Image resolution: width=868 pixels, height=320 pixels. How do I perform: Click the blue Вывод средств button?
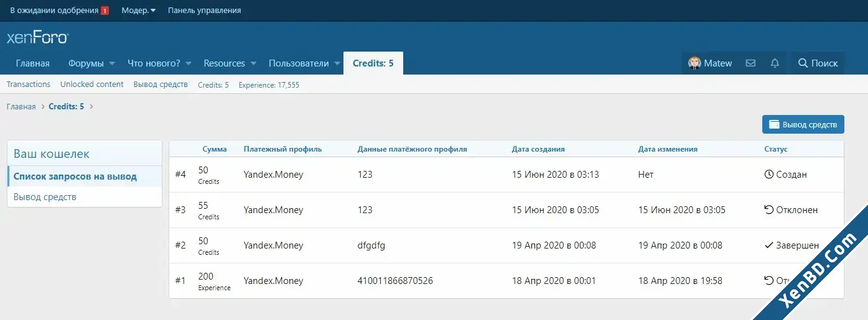point(803,124)
